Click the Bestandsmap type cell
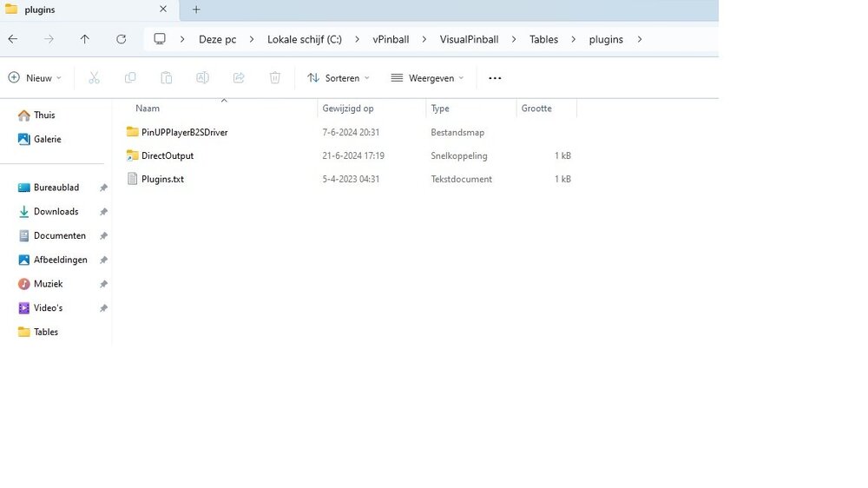Viewport: 868px width, 488px height. coord(457,132)
